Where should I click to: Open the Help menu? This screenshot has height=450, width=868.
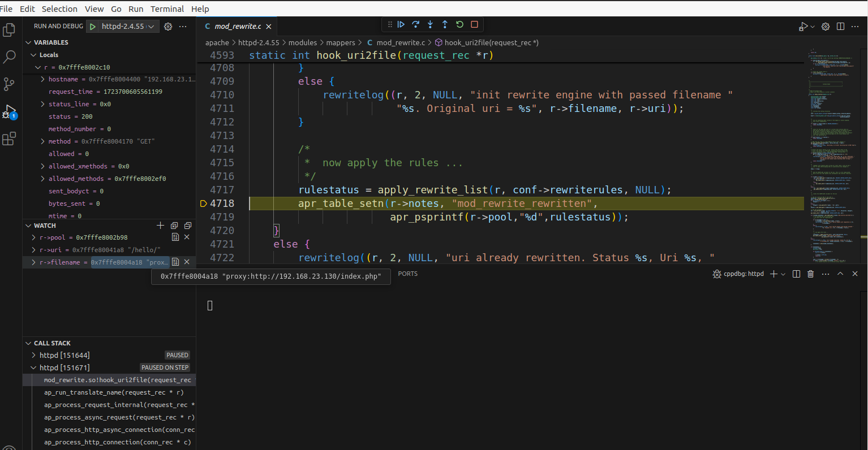pyautogui.click(x=200, y=9)
